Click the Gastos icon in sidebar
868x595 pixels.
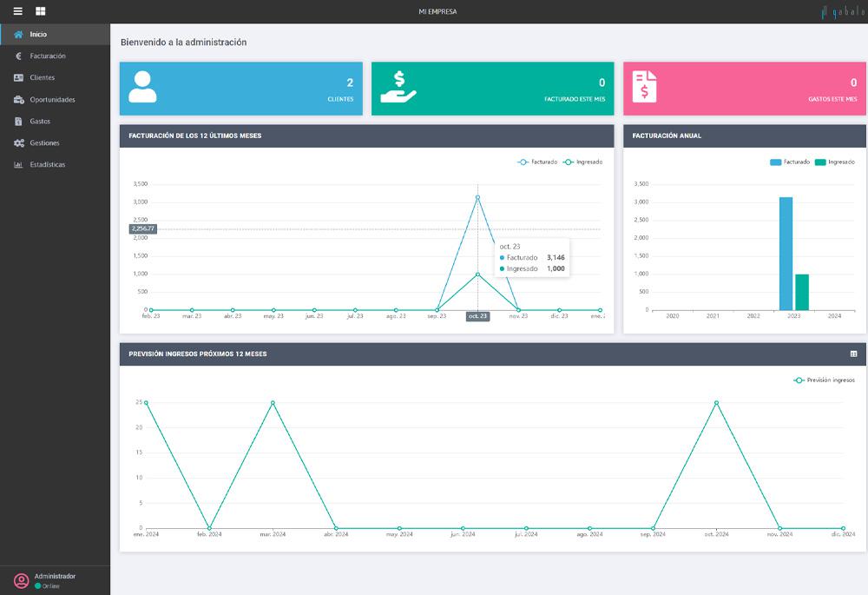point(18,122)
